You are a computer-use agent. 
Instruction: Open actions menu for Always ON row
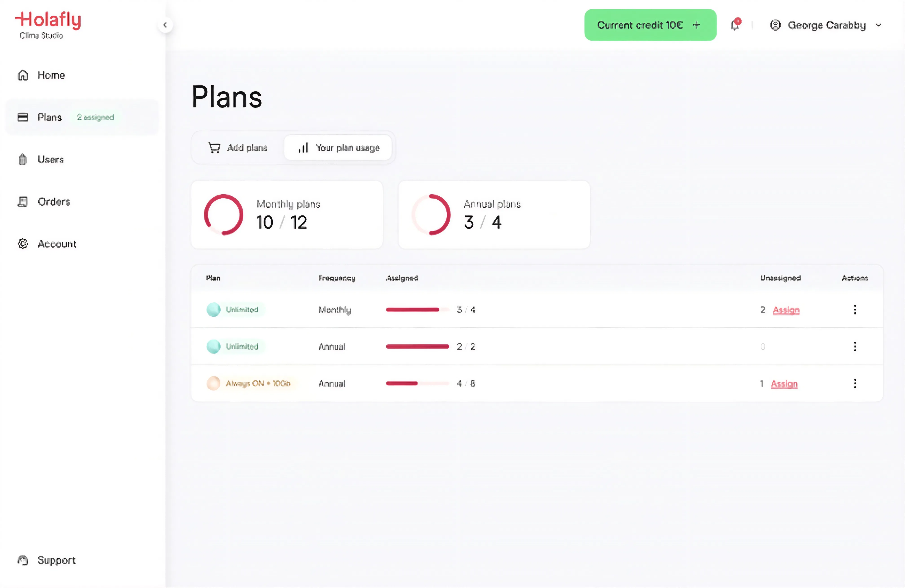coord(855,384)
